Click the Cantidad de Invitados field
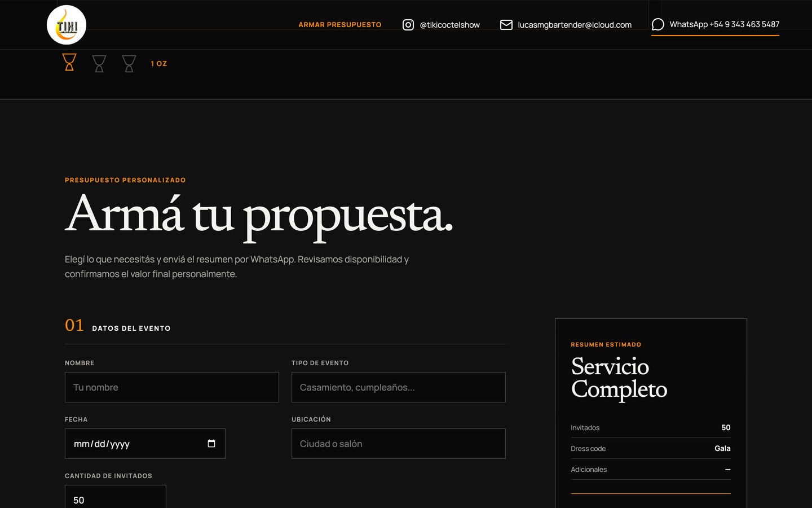Image resolution: width=812 pixels, height=508 pixels. click(x=116, y=497)
